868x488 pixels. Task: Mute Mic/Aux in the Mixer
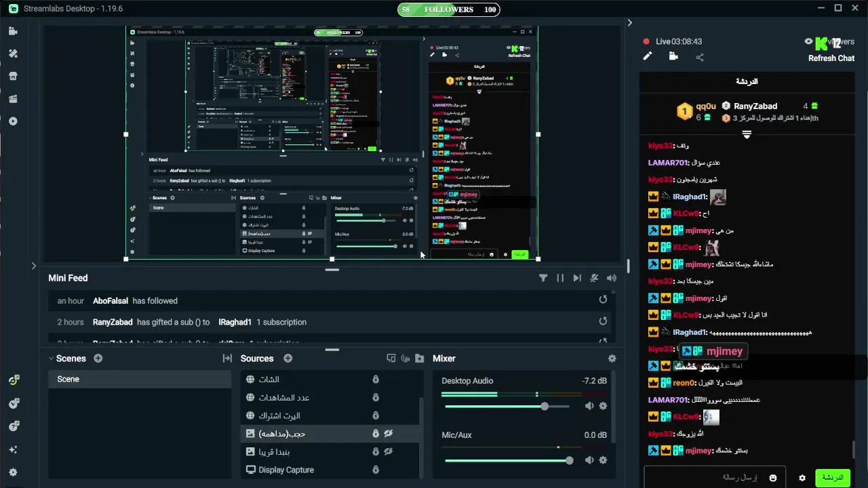pyautogui.click(x=589, y=460)
